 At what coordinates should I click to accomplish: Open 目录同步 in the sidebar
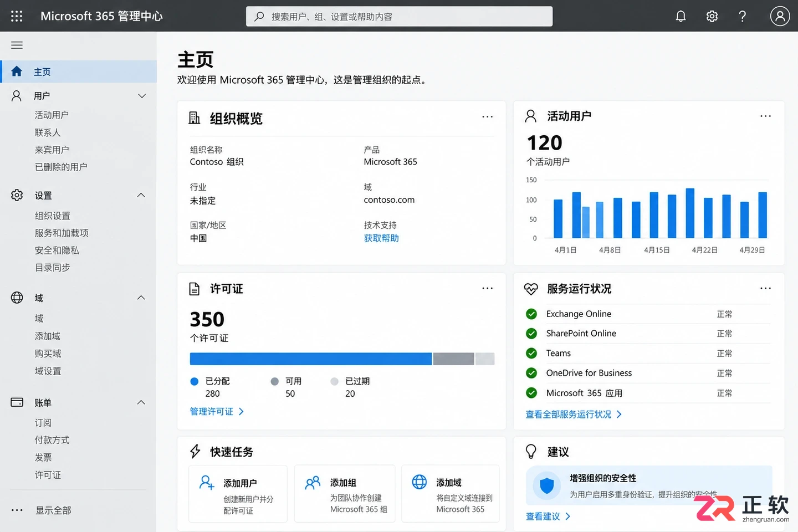tap(53, 268)
